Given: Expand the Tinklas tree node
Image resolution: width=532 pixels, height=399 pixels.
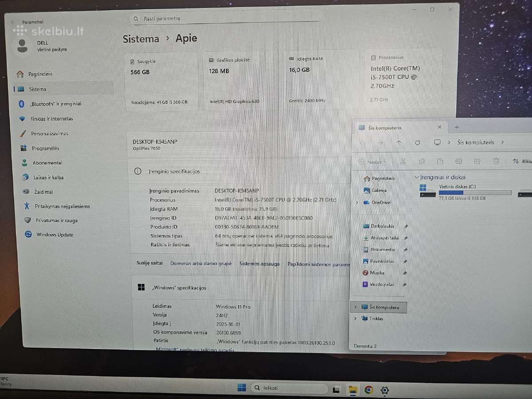Looking at the screenshot, I should 356,318.
